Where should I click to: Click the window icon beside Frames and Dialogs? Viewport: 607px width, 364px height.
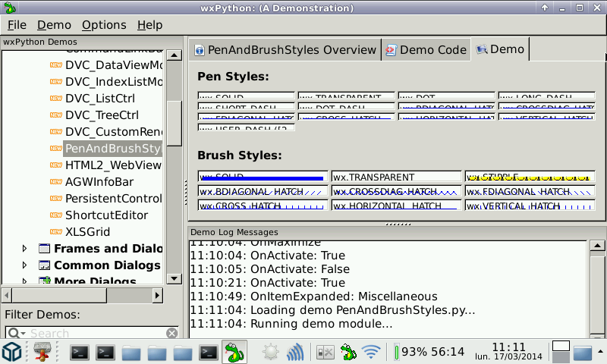pyautogui.click(x=45, y=248)
